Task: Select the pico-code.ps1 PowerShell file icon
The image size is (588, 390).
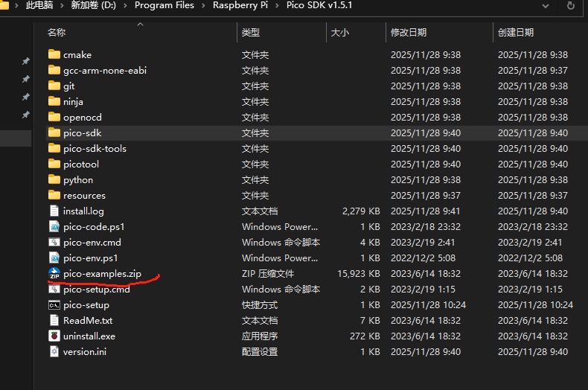Action: pyautogui.click(x=54, y=226)
